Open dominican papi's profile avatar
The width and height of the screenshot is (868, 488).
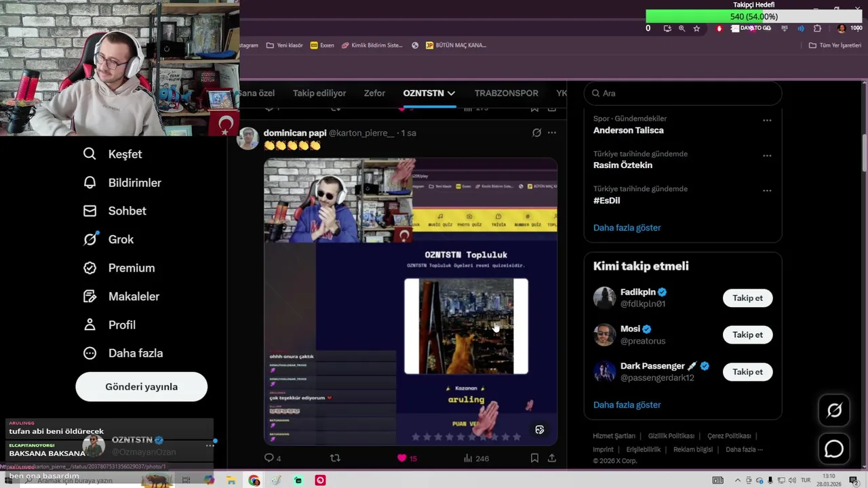248,138
